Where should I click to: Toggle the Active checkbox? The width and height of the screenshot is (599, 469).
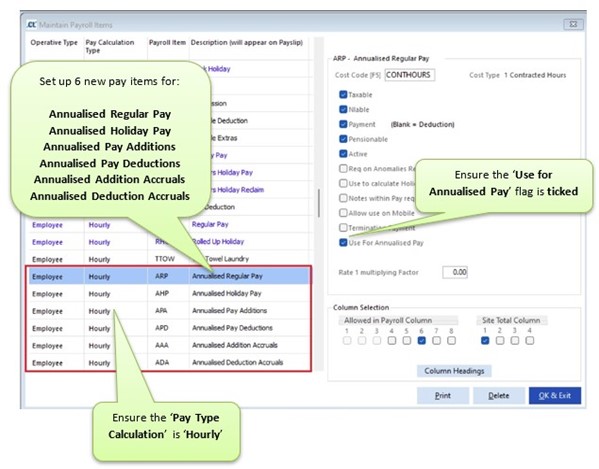343,154
